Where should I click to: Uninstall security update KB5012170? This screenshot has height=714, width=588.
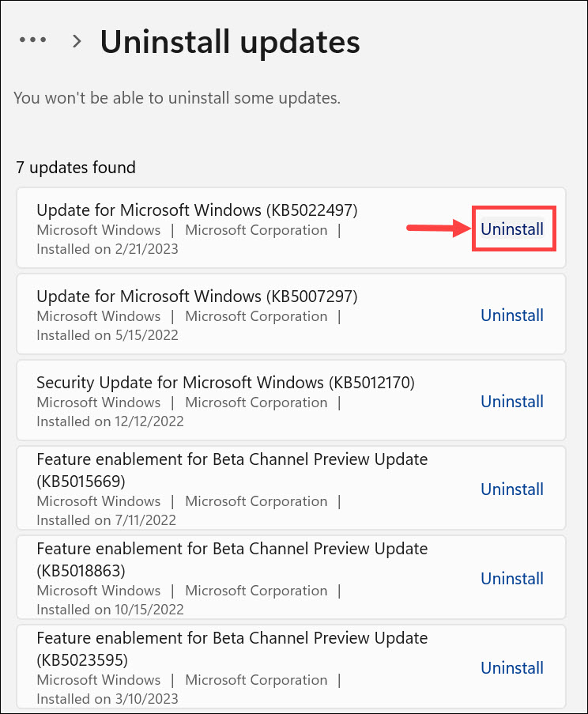pos(512,402)
